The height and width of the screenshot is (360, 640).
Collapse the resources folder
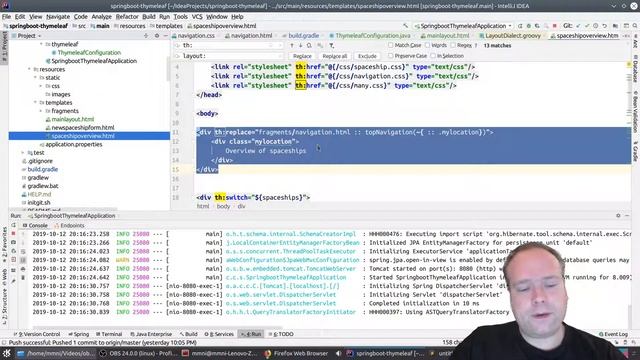click(29, 69)
